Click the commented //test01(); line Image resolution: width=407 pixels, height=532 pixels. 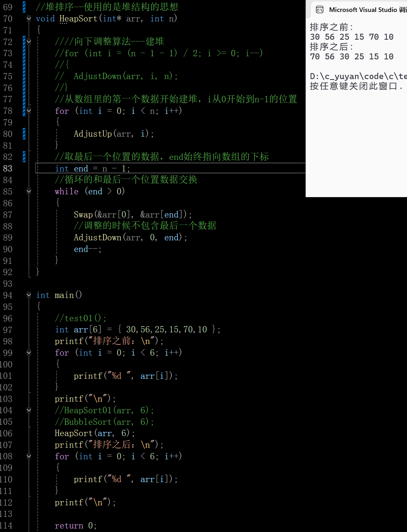[80, 318]
